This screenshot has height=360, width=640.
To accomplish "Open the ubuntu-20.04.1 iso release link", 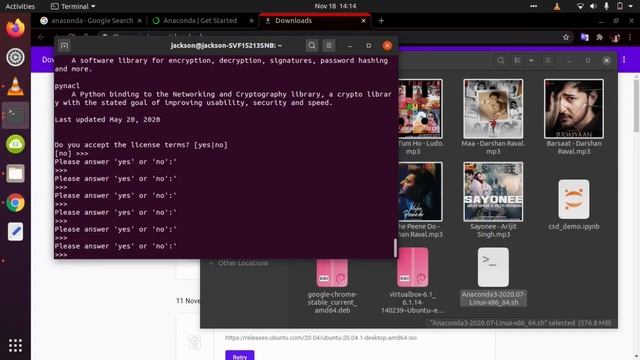I will 321,338.
